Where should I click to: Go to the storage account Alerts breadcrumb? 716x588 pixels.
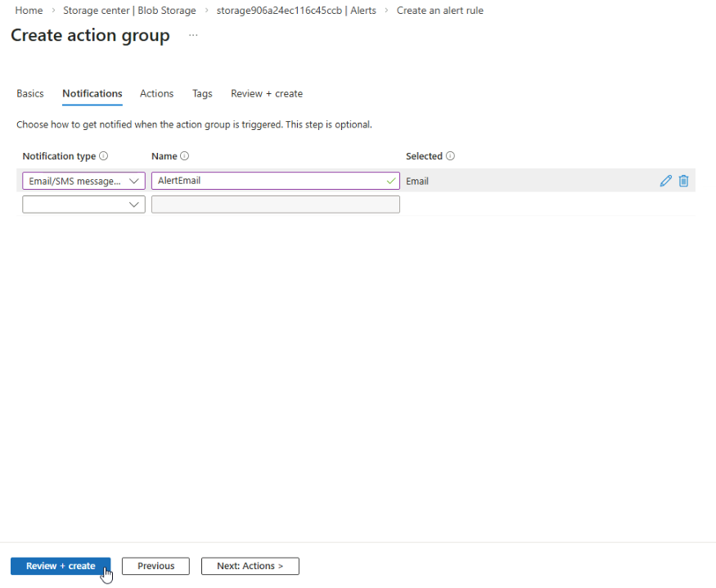[296, 11]
